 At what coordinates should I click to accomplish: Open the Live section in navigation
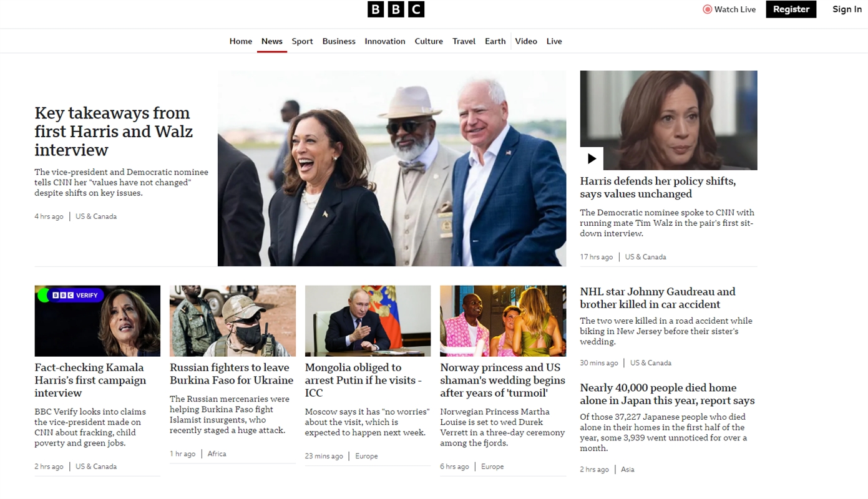(554, 41)
